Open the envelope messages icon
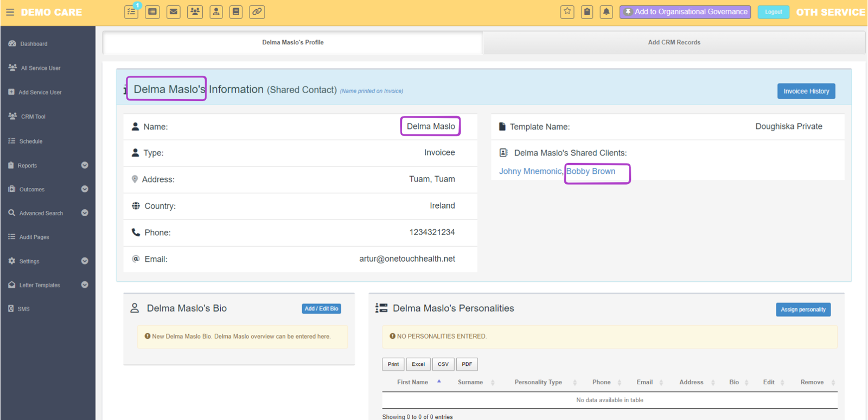Screen dimensions: 868x420 (174, 11)
